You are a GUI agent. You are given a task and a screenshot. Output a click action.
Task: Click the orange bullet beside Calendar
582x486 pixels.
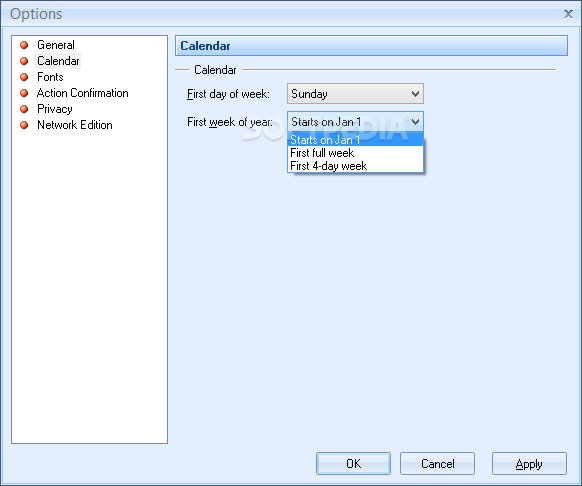24,61
